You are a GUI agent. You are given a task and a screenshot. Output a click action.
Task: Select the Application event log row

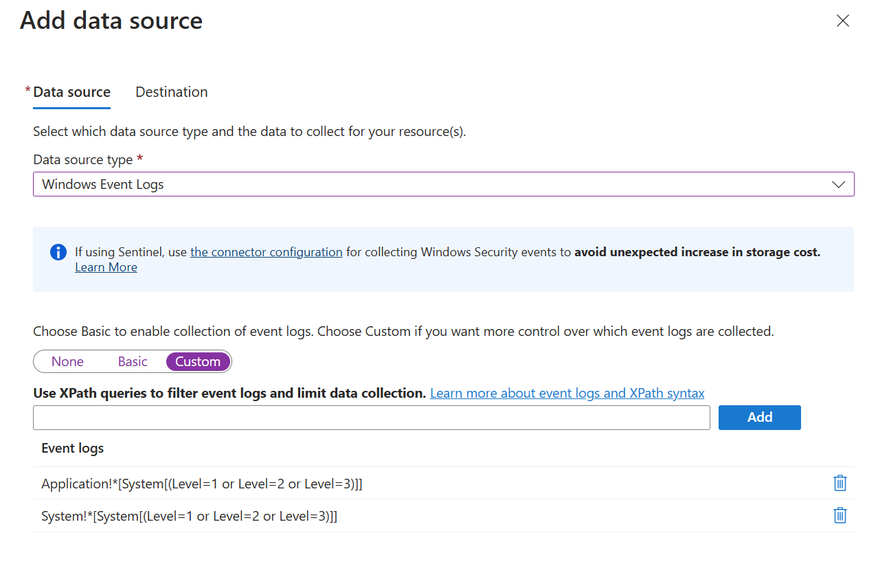click(x=202, y=484)
